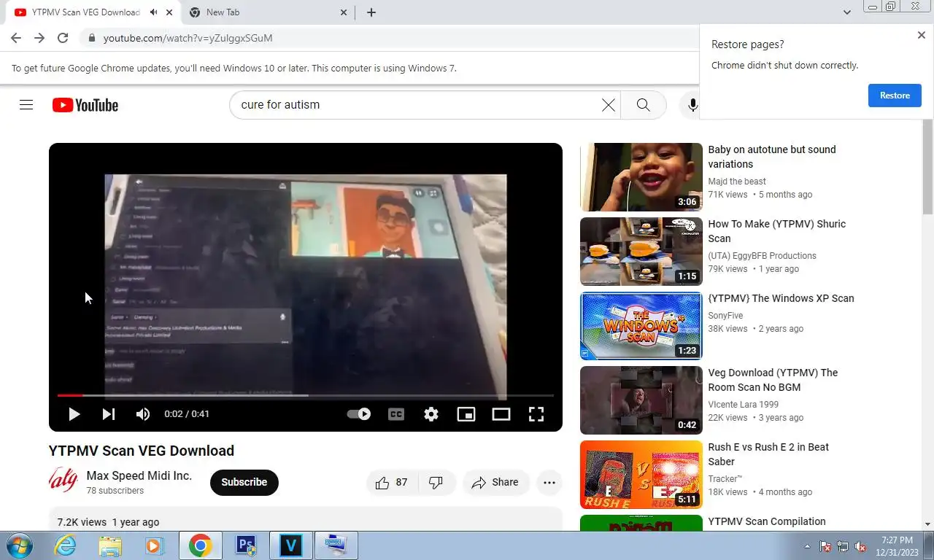Seek on the video progress bar
The width and height of the screenshot is (934, 560).
306,395
